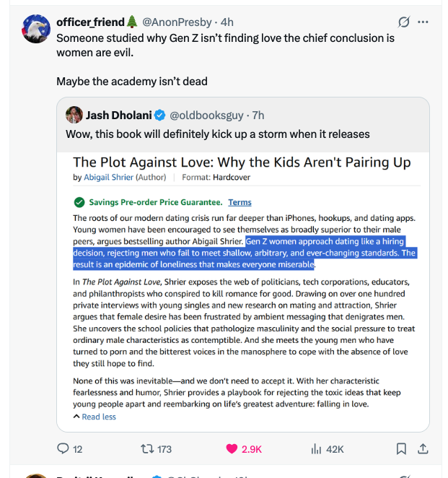The width and height of the screenshot is (448, 478).
Task: Click the @AnonPresby handle
Action: point(177,22)
